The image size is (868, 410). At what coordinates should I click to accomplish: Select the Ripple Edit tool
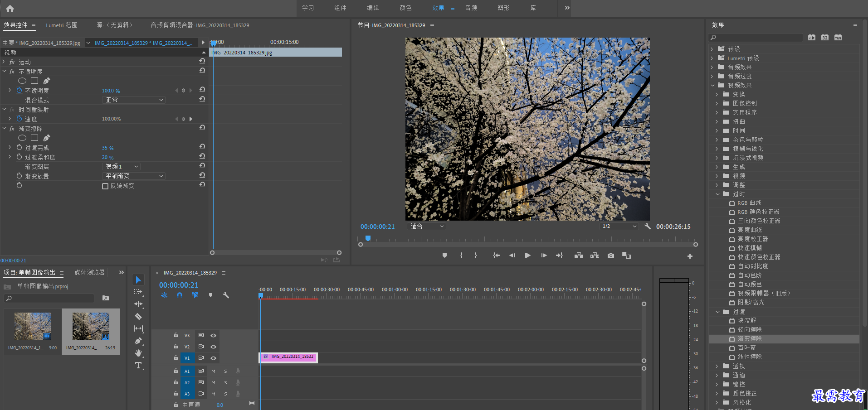click(x=138, y=304)
